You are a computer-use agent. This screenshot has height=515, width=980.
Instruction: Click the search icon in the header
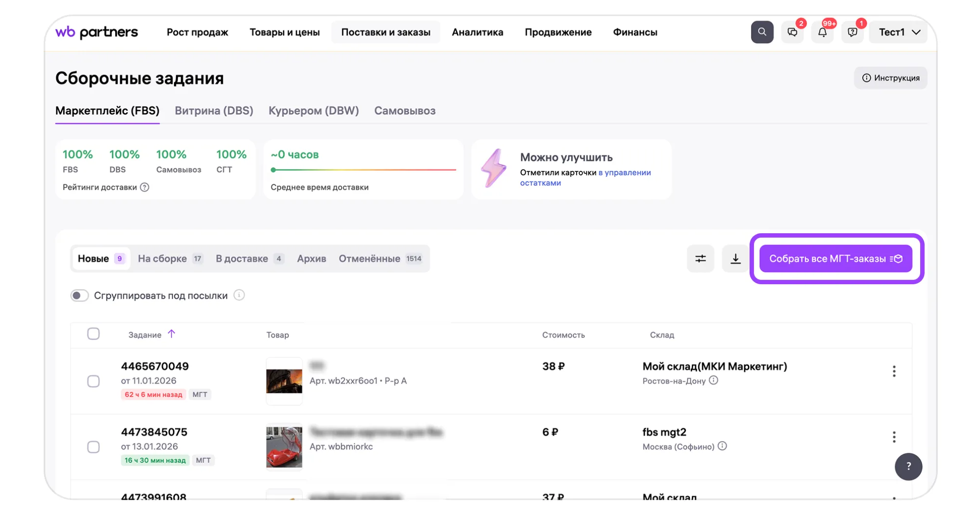click(x=761, y=32)
